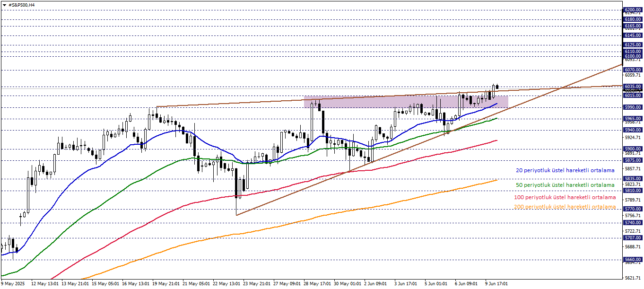644x289 pixels.
Task: Click the 15 May 05:01 time label
Action: [x=105, y=284]
